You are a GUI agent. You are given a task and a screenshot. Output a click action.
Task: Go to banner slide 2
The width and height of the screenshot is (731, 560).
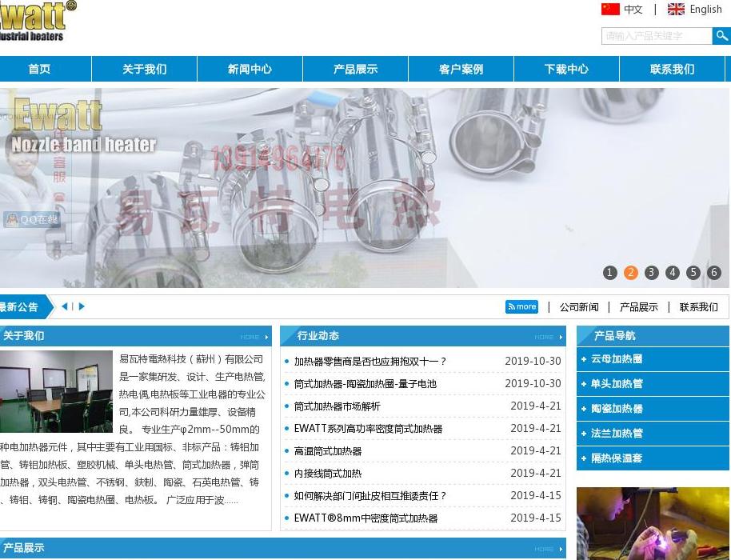[631, 272]
